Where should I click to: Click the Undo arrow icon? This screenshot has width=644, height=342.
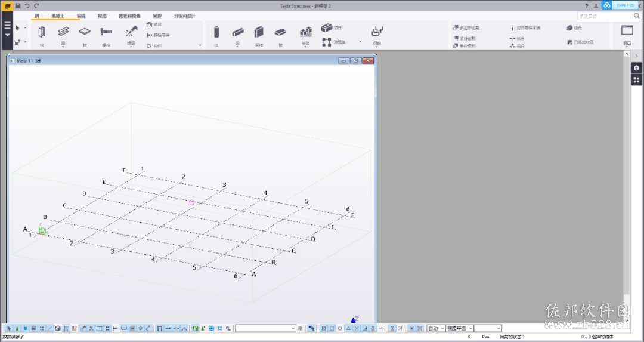[27, 6]
